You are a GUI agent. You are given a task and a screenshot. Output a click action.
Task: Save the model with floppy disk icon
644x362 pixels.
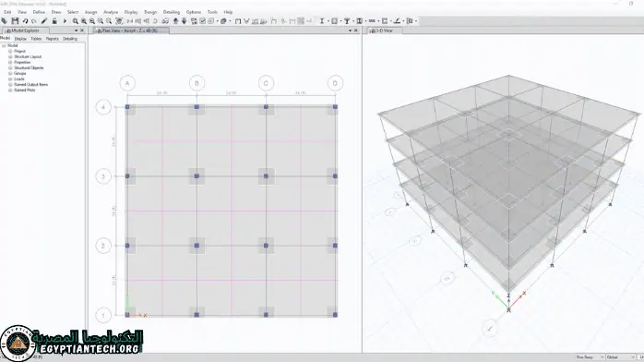(x=15, y=21)
